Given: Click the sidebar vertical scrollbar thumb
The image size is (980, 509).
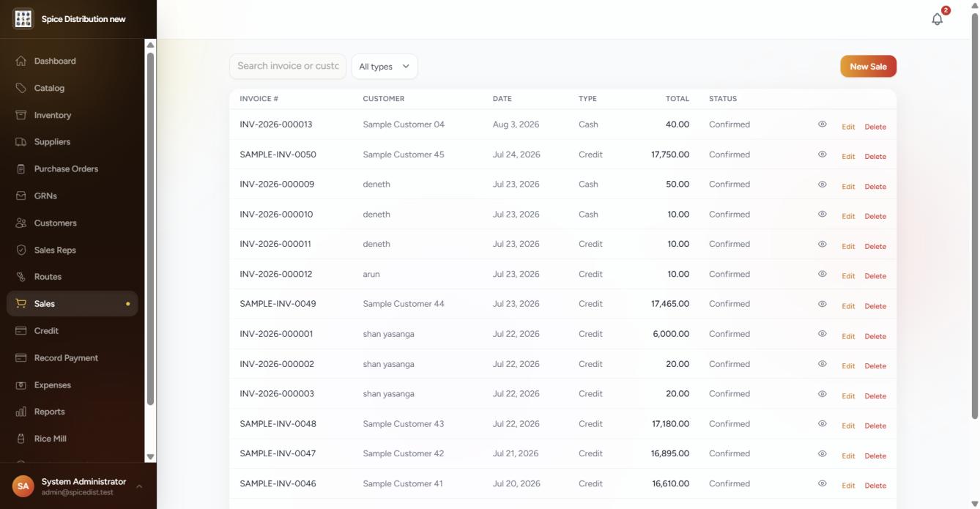Looking at the screenshot, I should coord(150,229).
